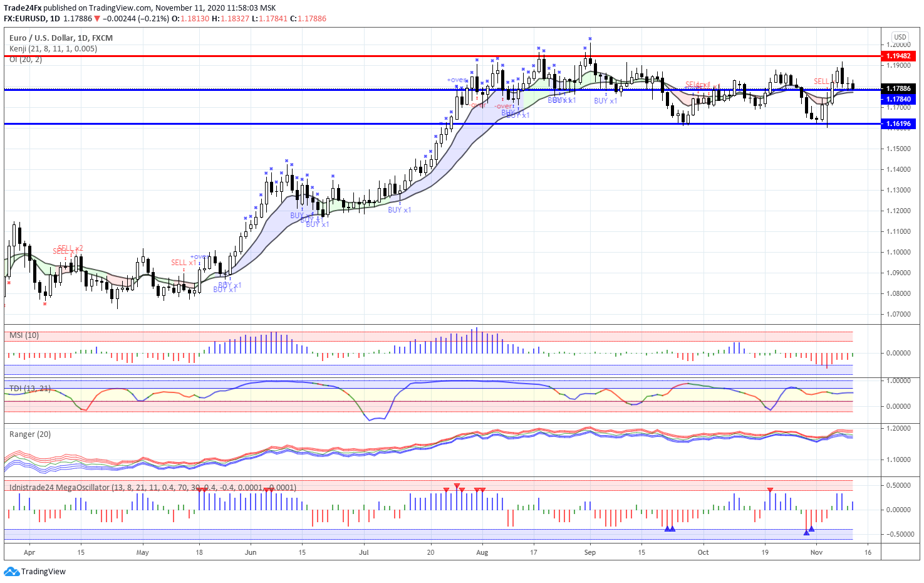
Task: Click the 'Sep' date on time axis
Action: tap(589, 552)
